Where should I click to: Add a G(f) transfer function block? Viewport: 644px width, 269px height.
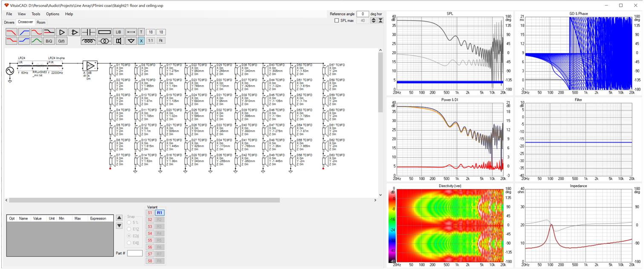coord(62,41)
